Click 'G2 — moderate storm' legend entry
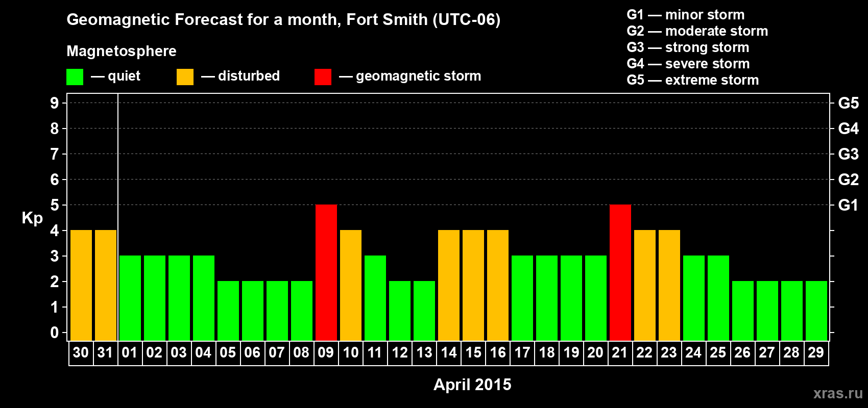 pyautogui.click(x=697, y=31)
